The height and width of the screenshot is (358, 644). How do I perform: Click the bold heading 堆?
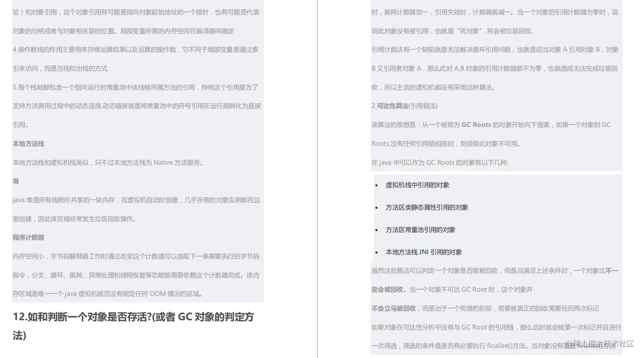(x=15, y=181)
